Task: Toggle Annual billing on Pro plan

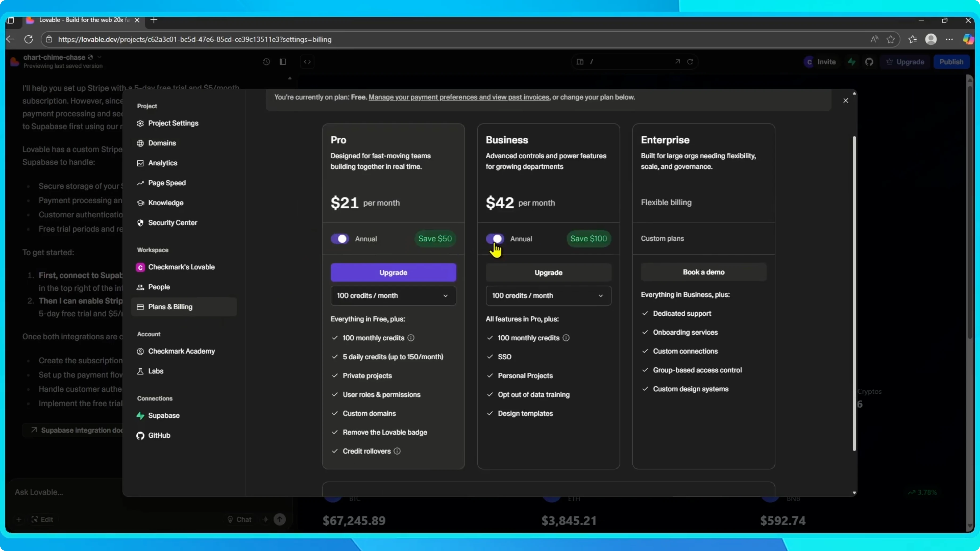Action: tap(340, 239)
